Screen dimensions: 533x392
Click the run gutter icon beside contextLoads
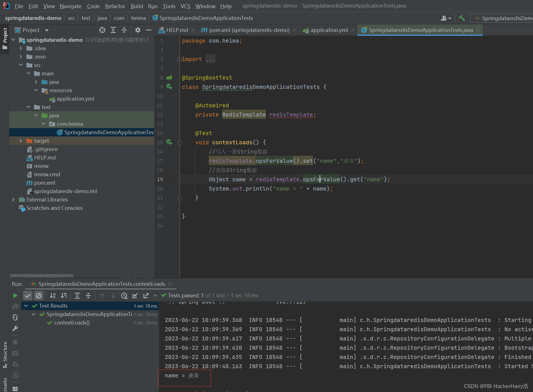pos(169,142)
